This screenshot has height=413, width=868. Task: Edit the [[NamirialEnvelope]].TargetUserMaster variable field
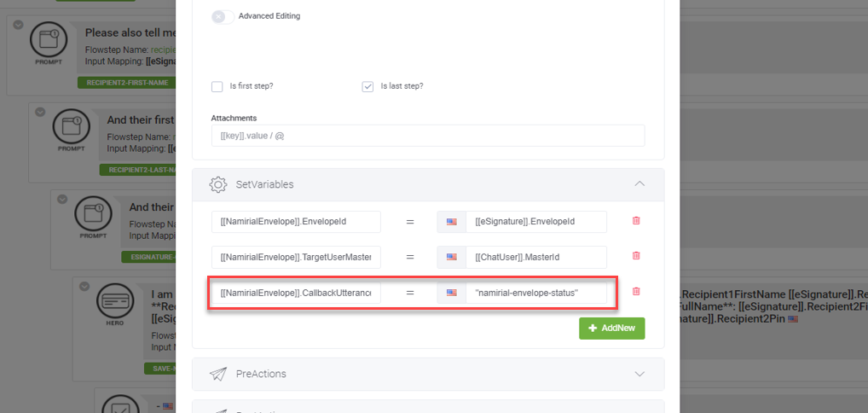(x=296, y=257)
